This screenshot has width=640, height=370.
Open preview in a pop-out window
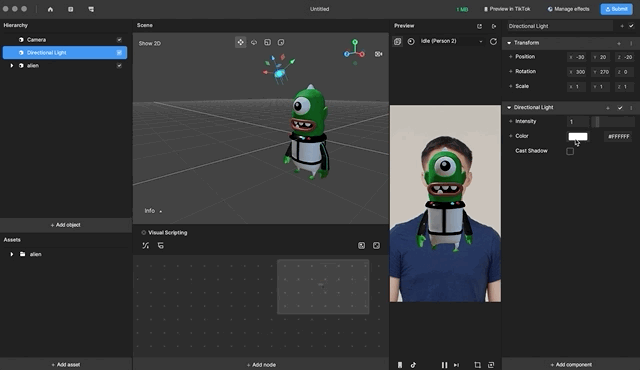click(x=479, y=26)
